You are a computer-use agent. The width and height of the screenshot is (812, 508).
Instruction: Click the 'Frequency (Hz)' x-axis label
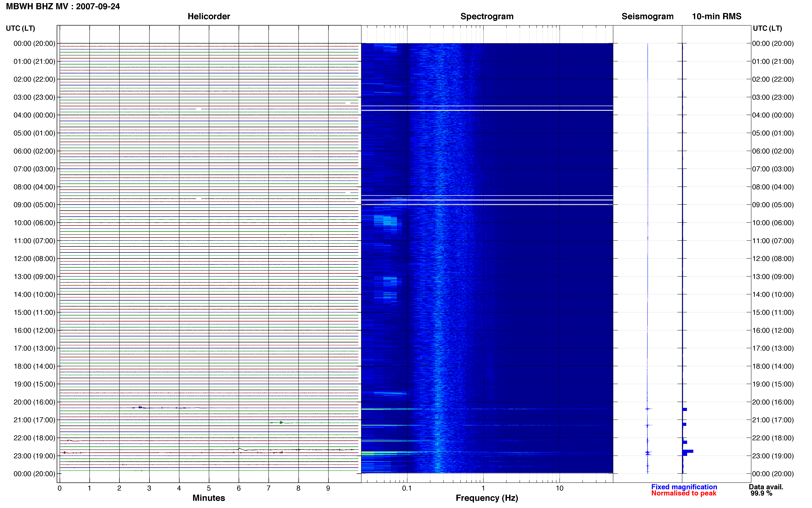(487, 498)
